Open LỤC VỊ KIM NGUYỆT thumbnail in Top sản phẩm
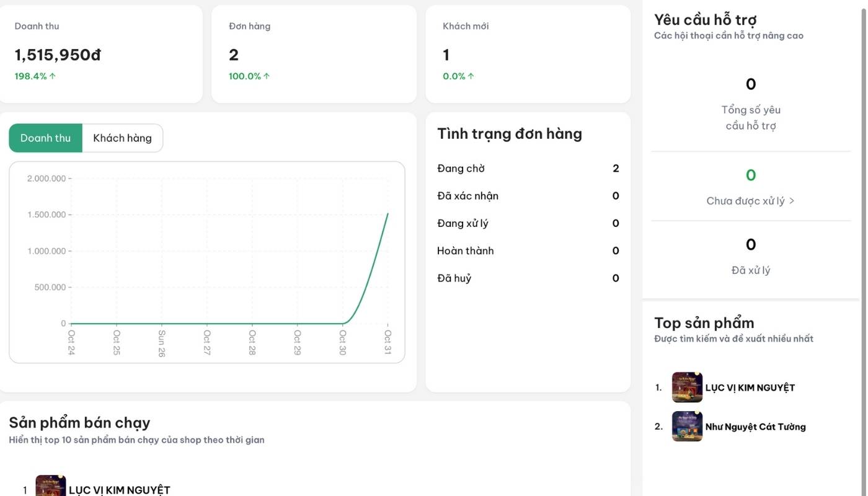 click(x=687, y=387)
